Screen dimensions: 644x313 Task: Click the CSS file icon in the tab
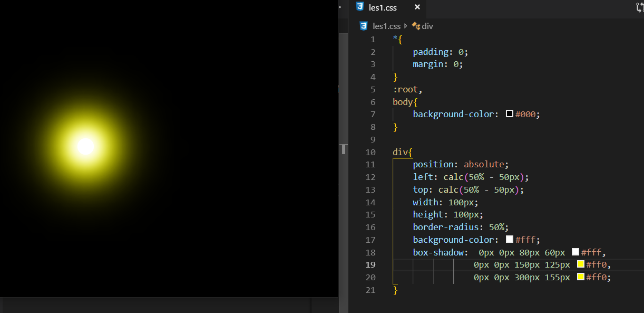click(x=360, y=7)
